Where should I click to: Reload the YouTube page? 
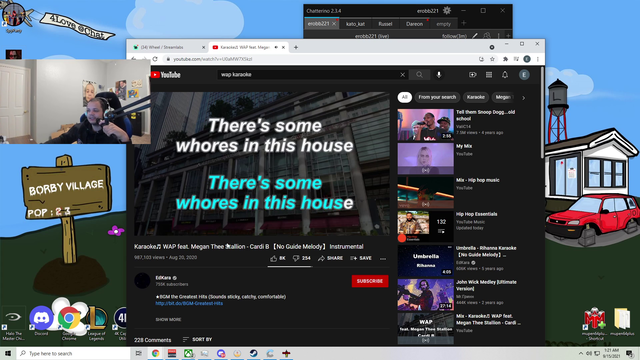[155, 59]
